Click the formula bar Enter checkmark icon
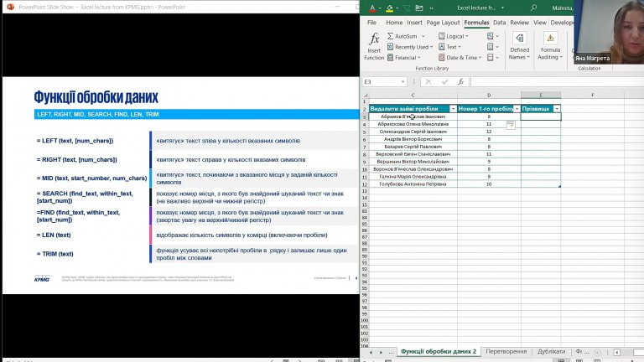Image resolution: width=644 pixels, height=362 pixels. tap(444, 81)
